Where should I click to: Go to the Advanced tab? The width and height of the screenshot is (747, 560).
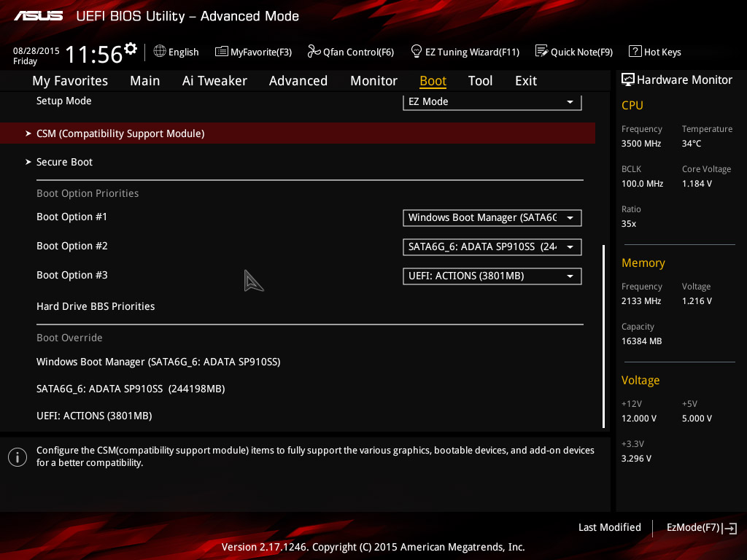298,81
